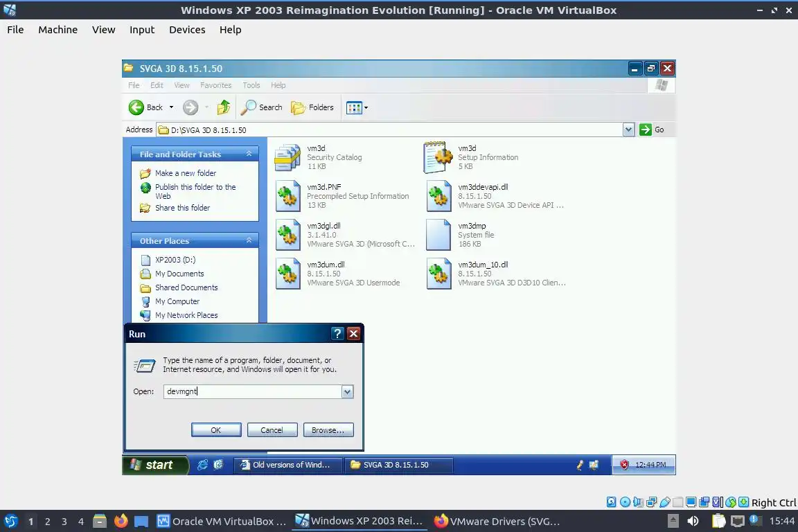Click the Open text field in Run dialog
Image resolution: width=798 pixels, height=532 pixels.
pyautogui.click(x=253, y=391)
